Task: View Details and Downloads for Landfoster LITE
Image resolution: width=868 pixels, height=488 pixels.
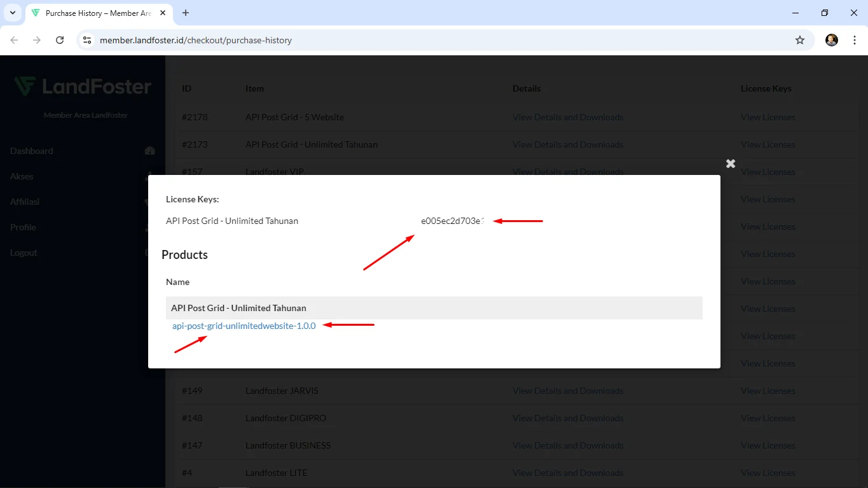Action: tap(568, 473)
